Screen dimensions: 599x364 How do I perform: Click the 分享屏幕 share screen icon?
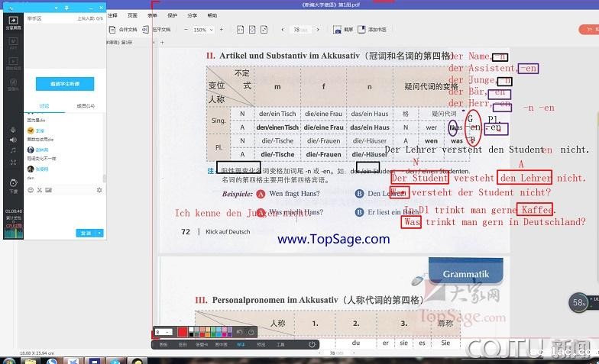point(13,23)
